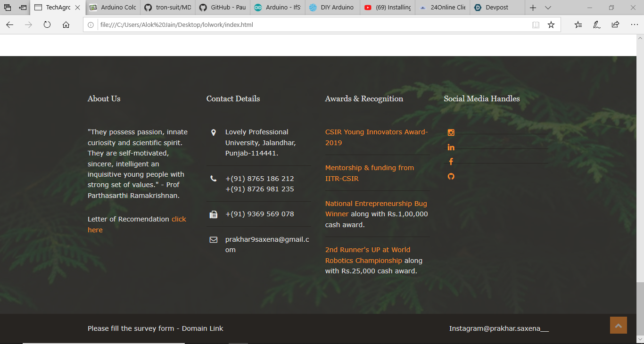Share this page icon
The width and height of the screenshot is (644, 344).
tap(615, 25)
